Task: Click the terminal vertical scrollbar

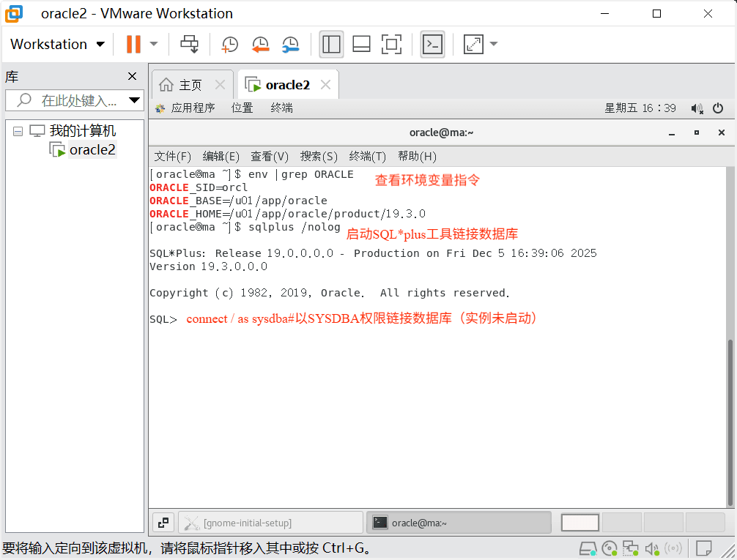Action: 730,422
